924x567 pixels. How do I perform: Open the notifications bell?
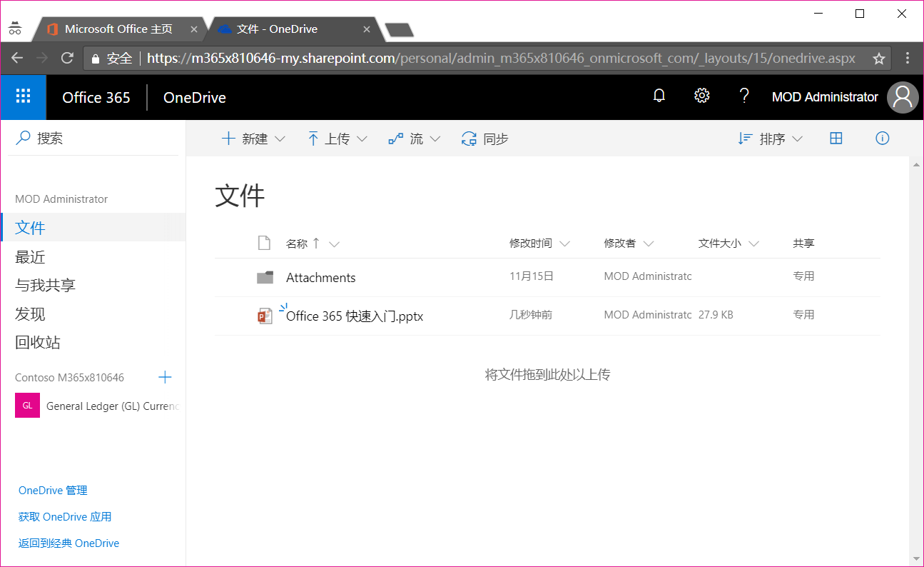coord(659,95)
